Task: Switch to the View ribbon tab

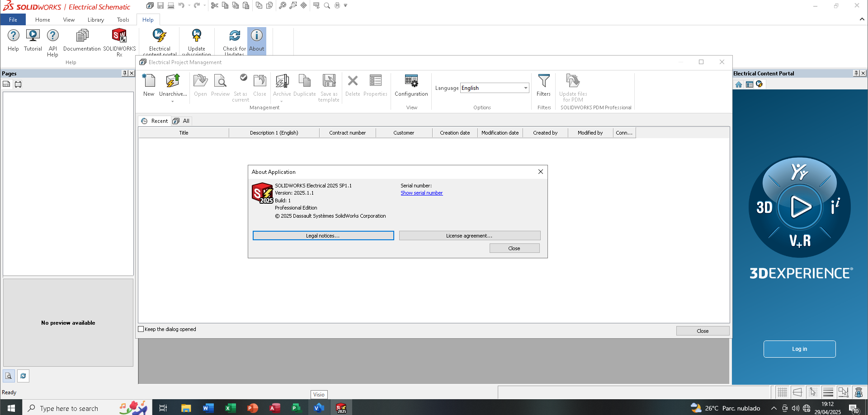Action: click(x=69, y=19)
